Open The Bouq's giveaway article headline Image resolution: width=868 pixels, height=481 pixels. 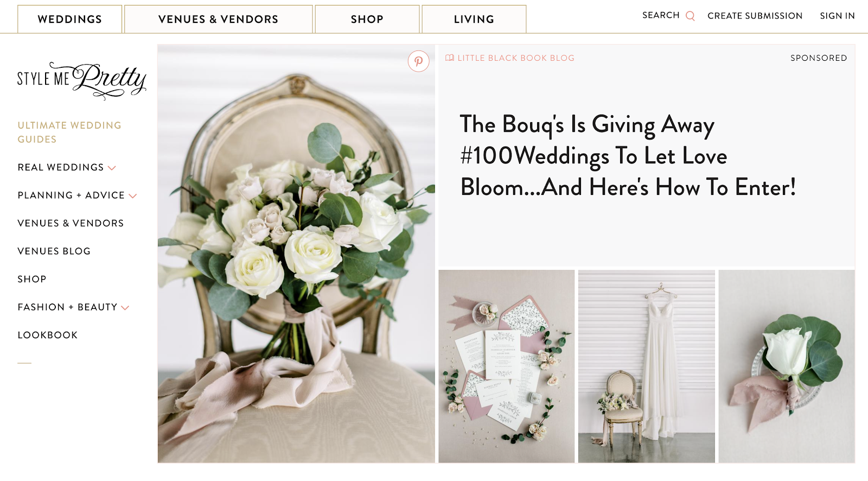tap(628, 156)
